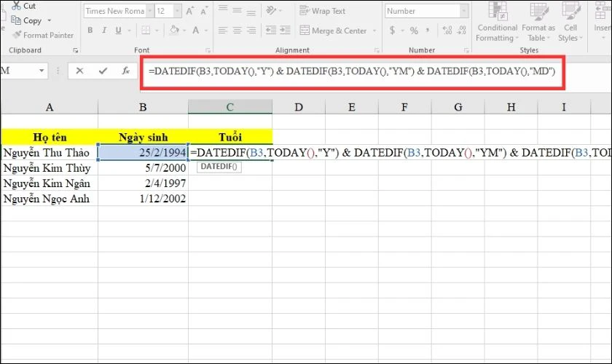Open Clipboard pane launcher

[75, 50]
